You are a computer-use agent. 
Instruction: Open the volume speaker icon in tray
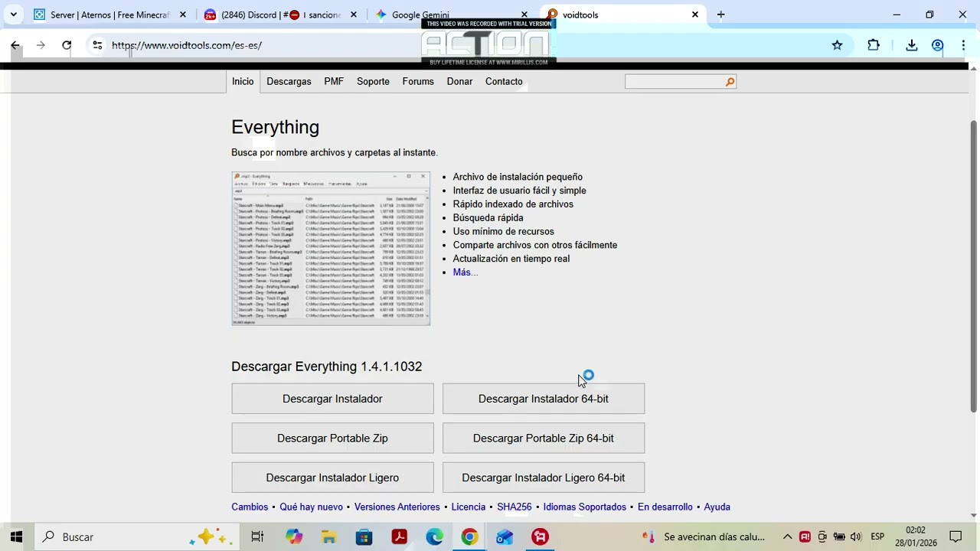point(856,536)
